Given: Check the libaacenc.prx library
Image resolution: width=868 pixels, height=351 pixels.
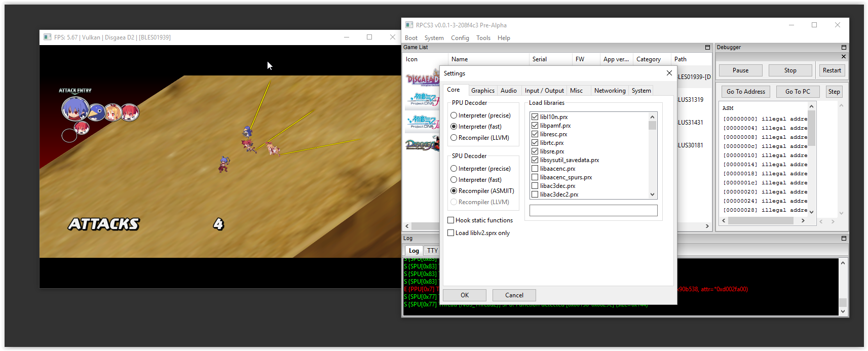Looking at the screenshot, I should point(535,169).
